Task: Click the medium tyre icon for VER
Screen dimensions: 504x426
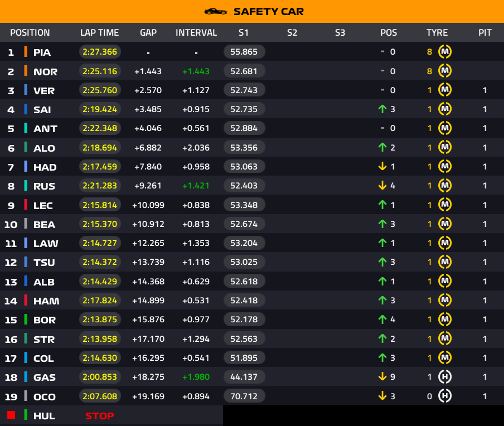Action: 445,90
